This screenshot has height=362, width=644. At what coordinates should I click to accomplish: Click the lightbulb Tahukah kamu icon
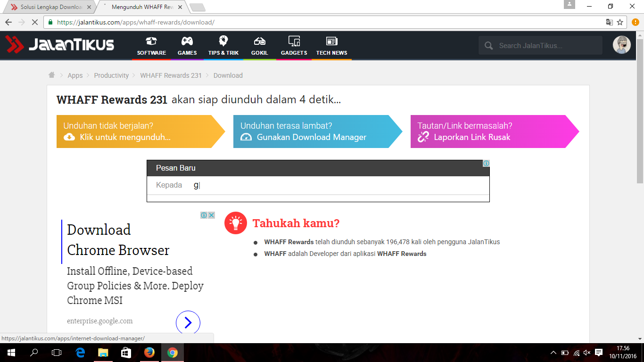(x=236, y=223)
